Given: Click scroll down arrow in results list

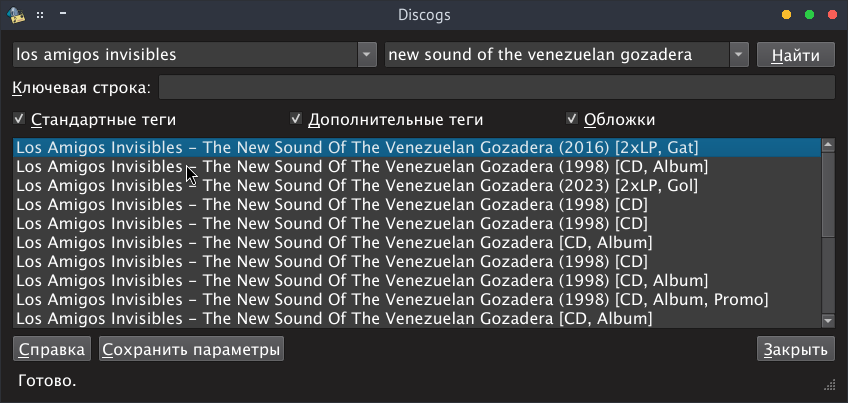Looking at the screenshot, I should 828,321.
